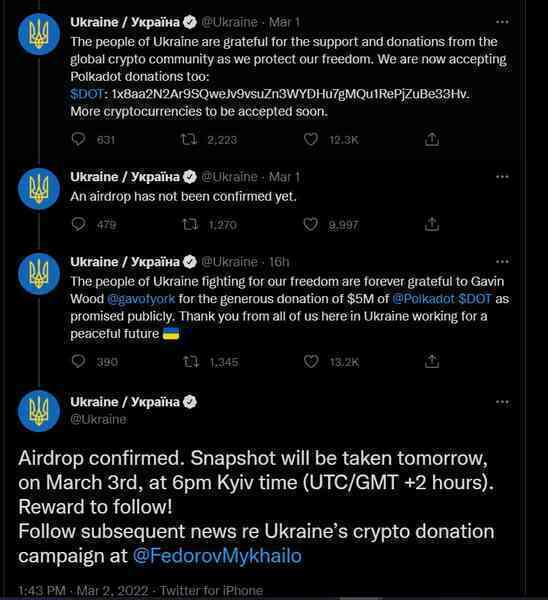Screen dimensions: 548x600
Task: Open the @Polkadot mention link
Action: (423, 299)
